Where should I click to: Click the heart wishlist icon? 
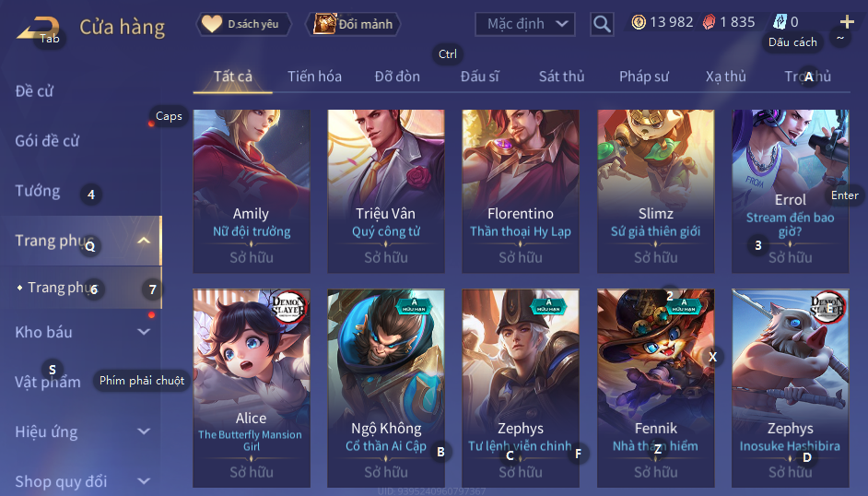(211, 24)
